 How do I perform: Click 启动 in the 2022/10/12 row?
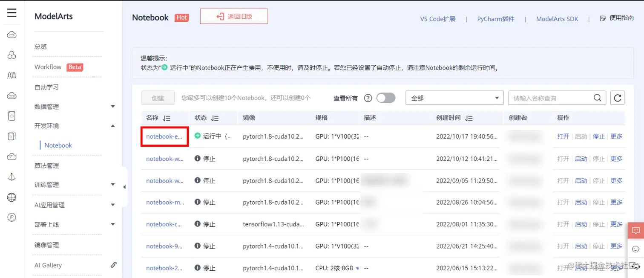point(581,159)
